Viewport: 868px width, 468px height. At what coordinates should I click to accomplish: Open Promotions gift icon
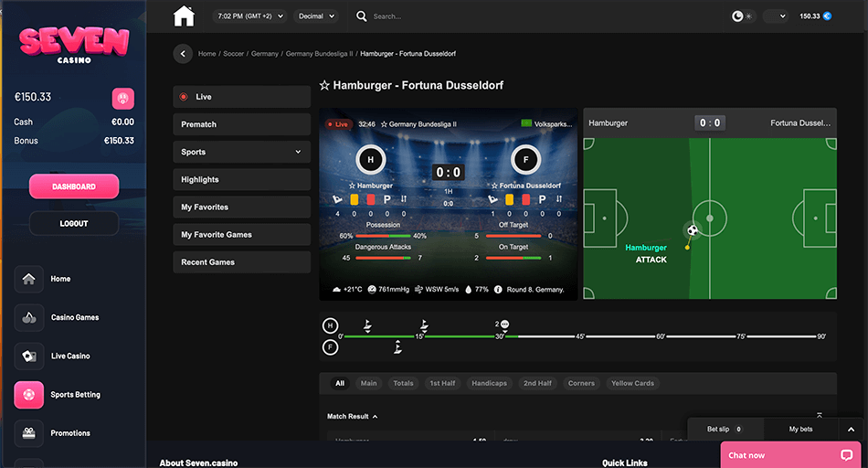click(29, 433)
